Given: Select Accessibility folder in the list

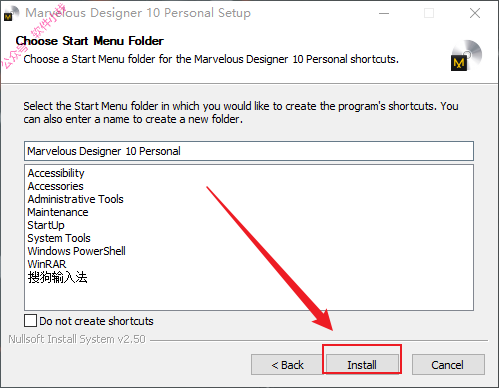Looking at the screenshot, I should click(x=56, y=173).
